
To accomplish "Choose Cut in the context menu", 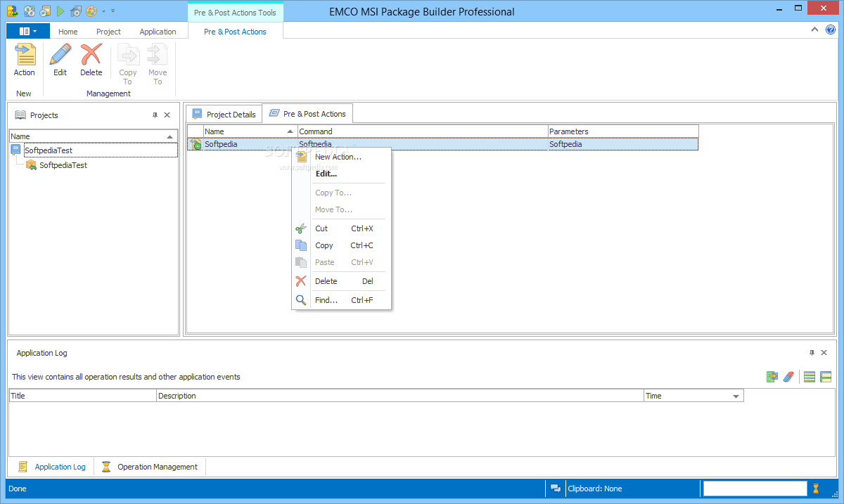I will pos(341,228).
